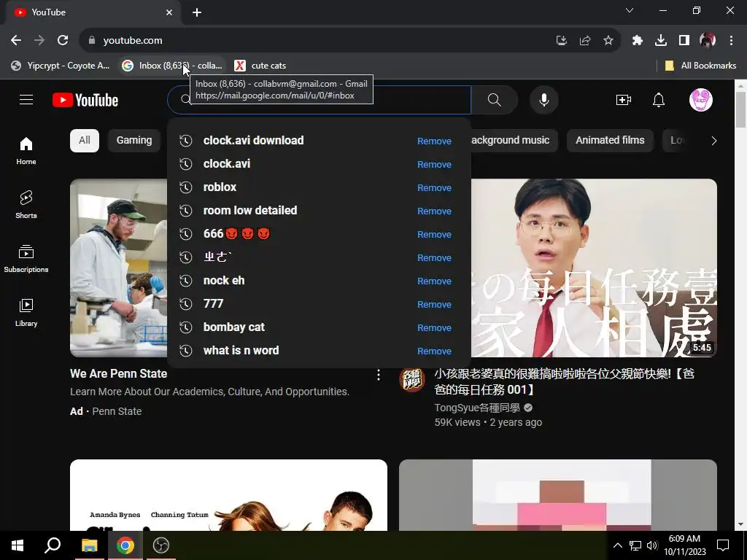Image resolution: width=747 pixels, height=560 pixels.
Task: Select the Animated films chip
Action: point(610,141)
